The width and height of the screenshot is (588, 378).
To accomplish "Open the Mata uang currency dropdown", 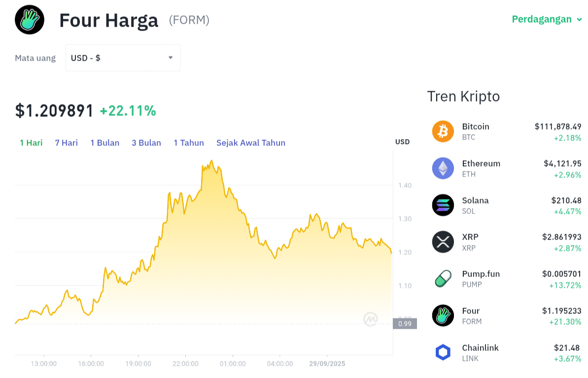I will [x=123, y=58].
